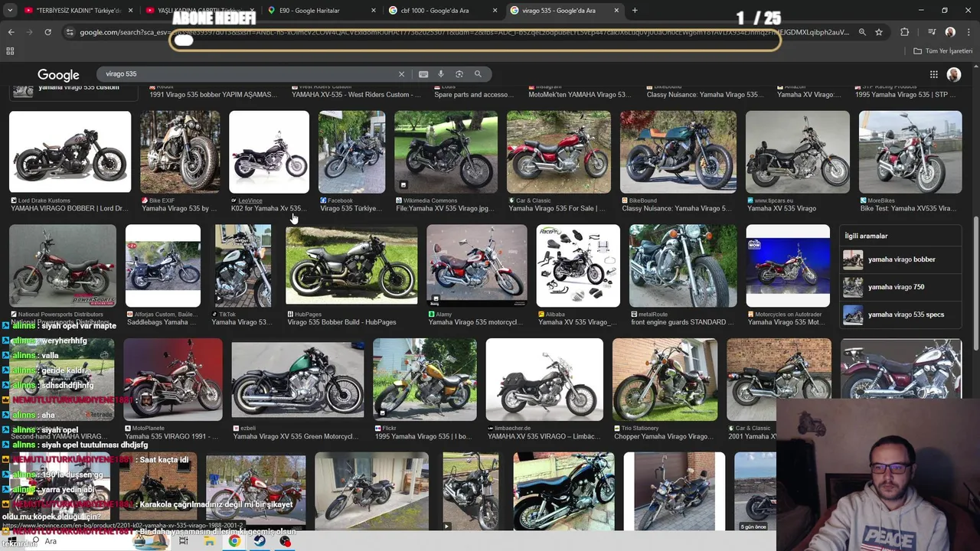Open the Chrome extensions menu

tap(905, 32)
